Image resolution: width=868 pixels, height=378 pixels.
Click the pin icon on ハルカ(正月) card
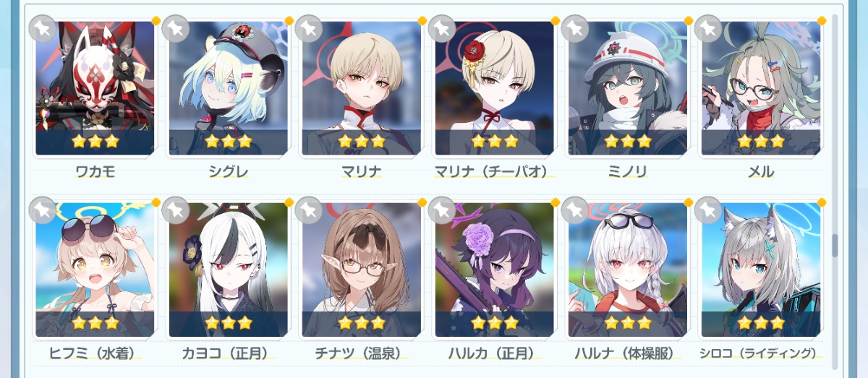[x=441, y=210]
